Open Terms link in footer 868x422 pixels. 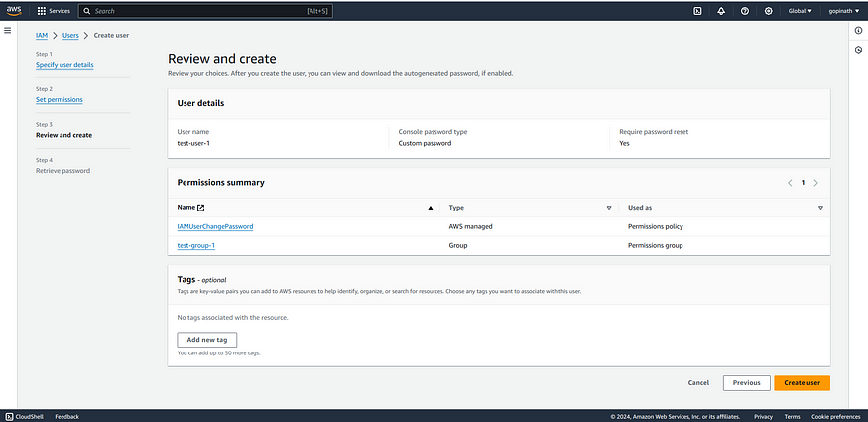793,416
